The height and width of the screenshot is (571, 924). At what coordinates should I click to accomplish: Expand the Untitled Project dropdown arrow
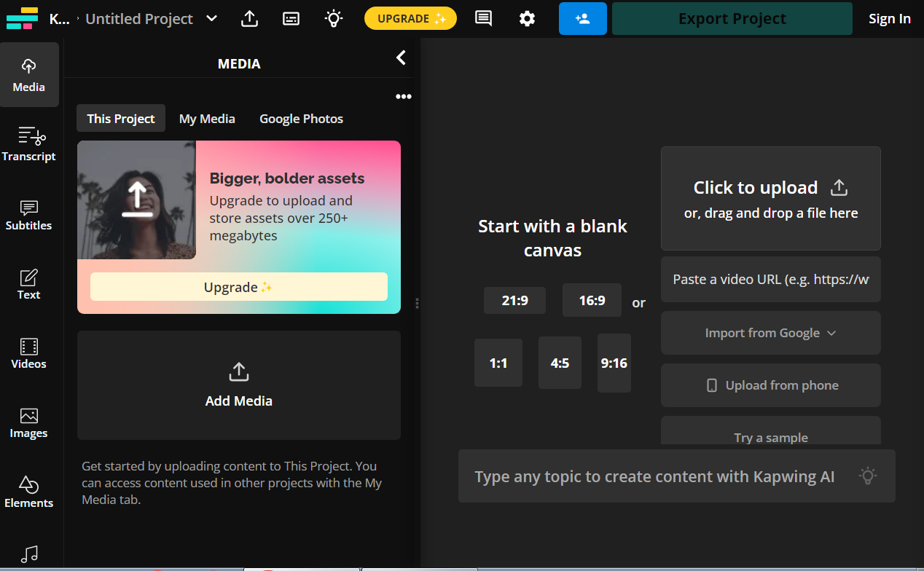click(211, 19)
